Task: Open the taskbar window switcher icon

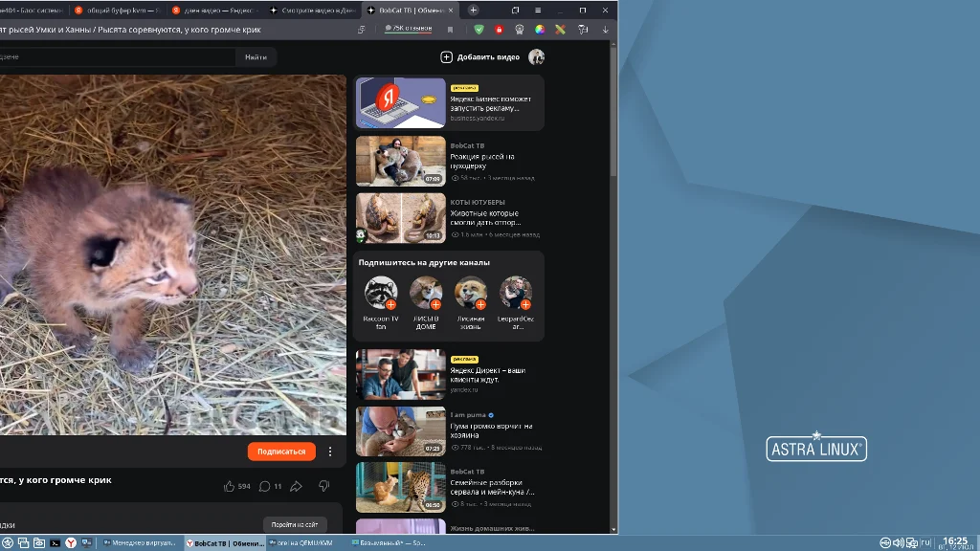Action: click(23, 543)
